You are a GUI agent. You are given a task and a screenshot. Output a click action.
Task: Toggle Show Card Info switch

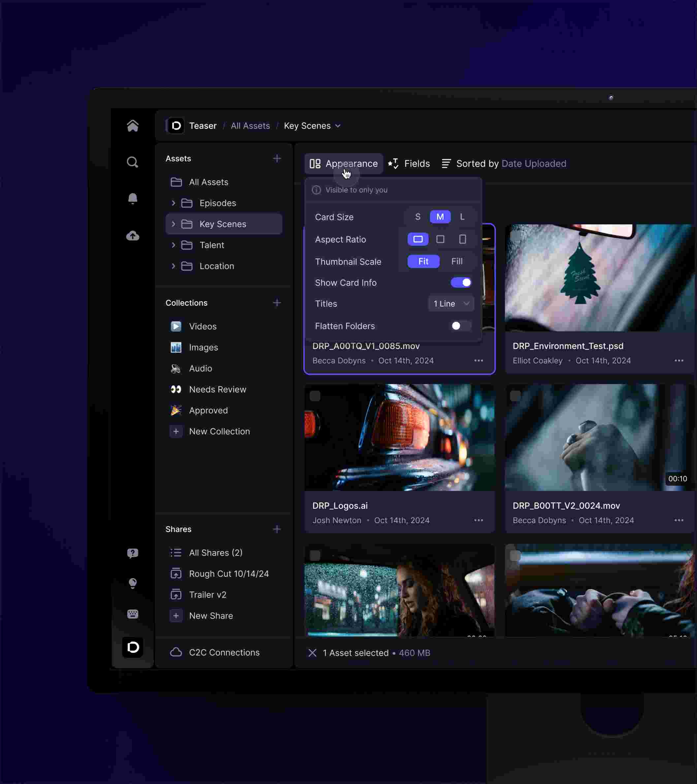(x=461, y=283)
